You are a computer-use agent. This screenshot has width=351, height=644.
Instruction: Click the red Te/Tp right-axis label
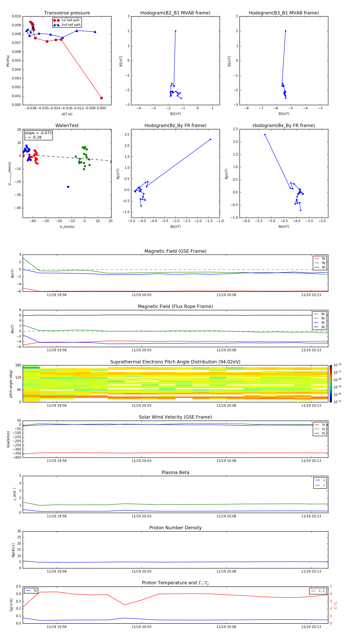click(x=336, y=605)
